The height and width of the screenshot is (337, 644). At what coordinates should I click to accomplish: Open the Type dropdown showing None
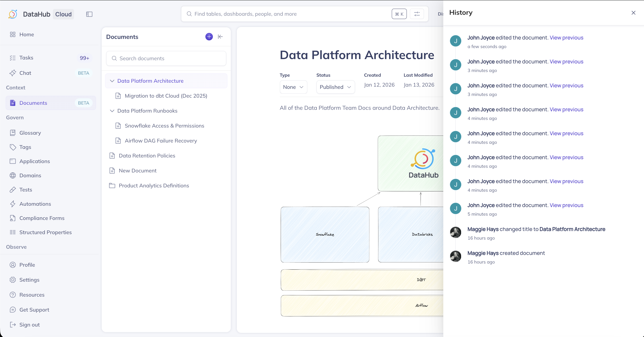pyautogui.click(x=293, y=87)
